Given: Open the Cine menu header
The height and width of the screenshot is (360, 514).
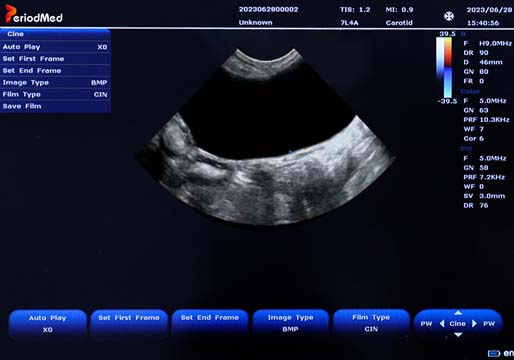Looking at the screenshot, I should 55,34.
